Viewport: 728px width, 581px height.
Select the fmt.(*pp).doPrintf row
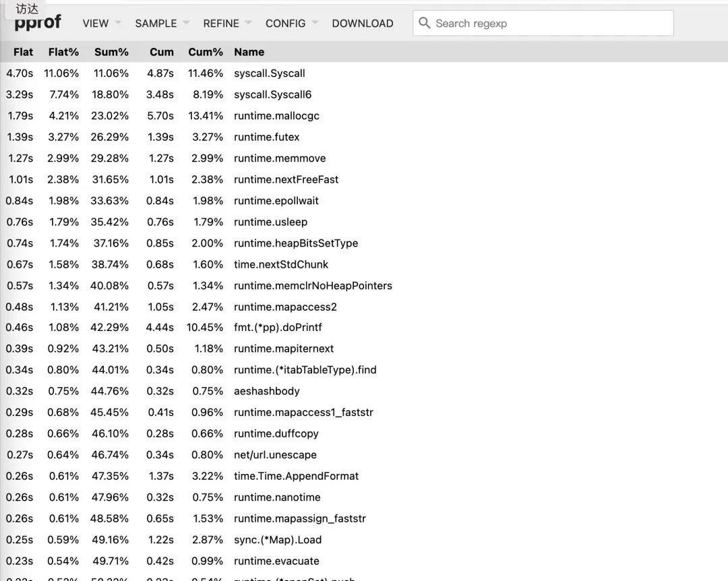coord(278,328)
